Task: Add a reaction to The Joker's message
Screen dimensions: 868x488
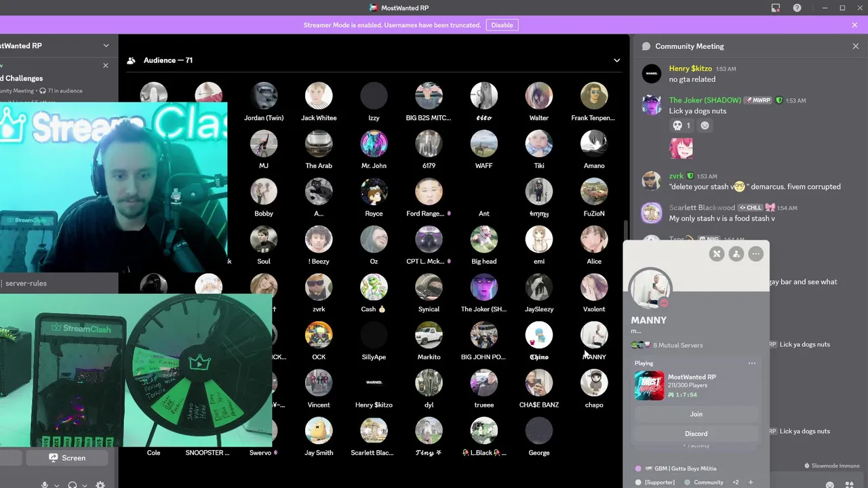Action: pos(705,125)
